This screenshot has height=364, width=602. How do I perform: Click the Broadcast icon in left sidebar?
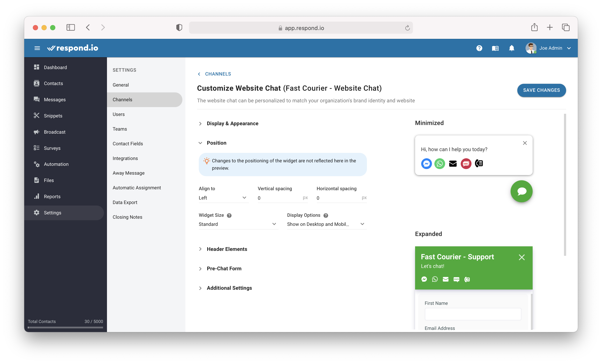point(37,132)
